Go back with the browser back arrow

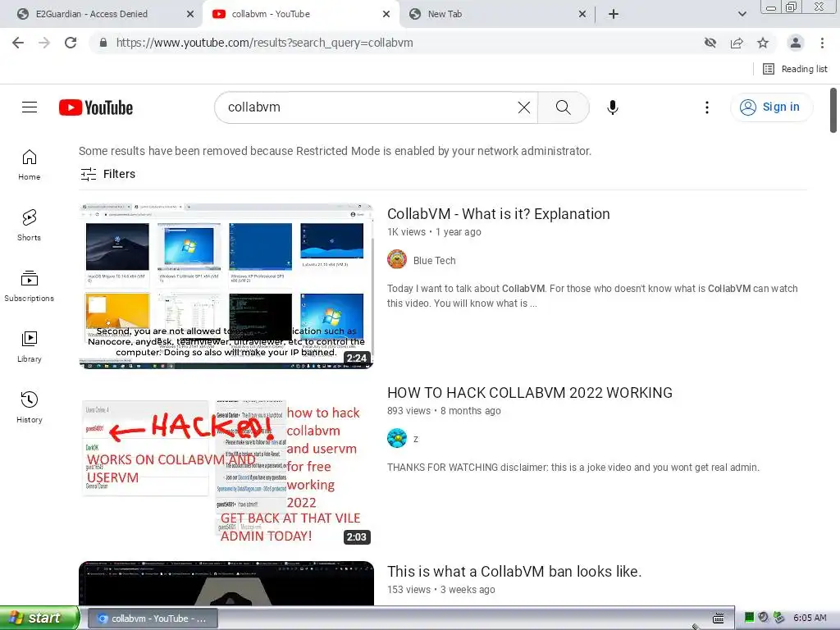point(18,43)
